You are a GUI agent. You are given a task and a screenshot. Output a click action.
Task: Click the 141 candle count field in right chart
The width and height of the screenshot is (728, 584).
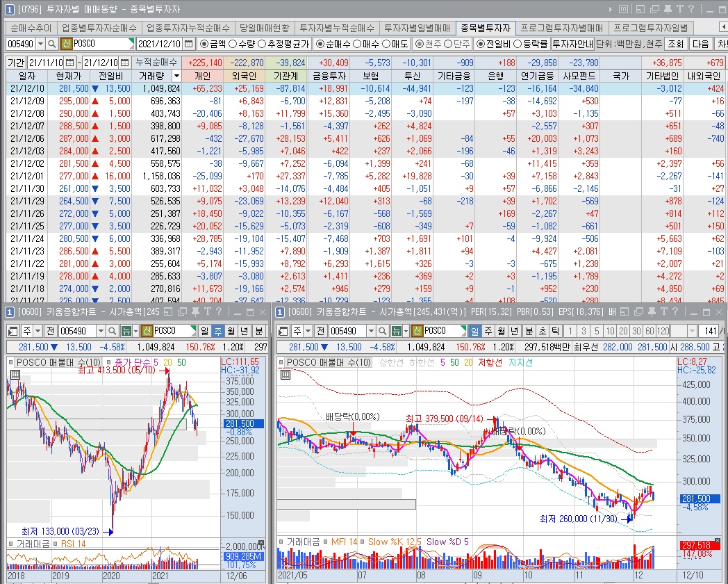click(x=710, y=331)
